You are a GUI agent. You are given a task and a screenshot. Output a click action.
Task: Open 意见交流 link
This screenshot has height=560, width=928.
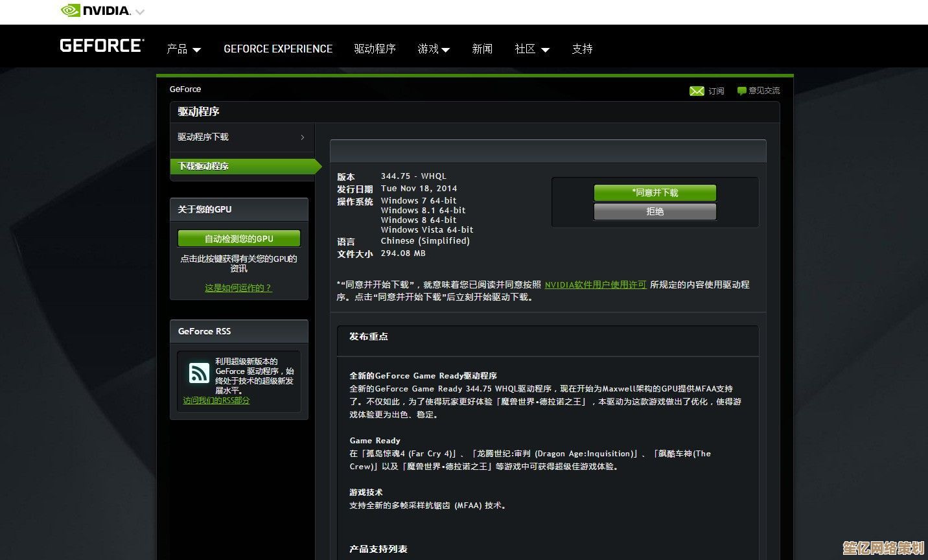[764, 91]
